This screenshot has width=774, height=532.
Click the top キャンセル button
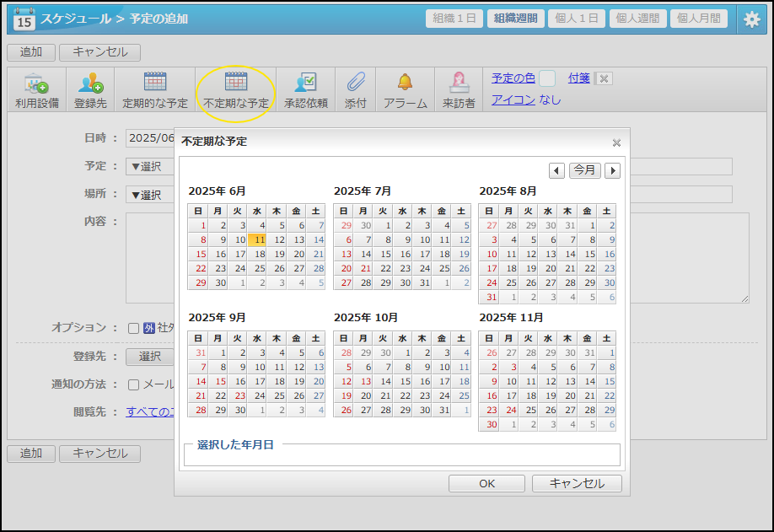coord(99,52)
